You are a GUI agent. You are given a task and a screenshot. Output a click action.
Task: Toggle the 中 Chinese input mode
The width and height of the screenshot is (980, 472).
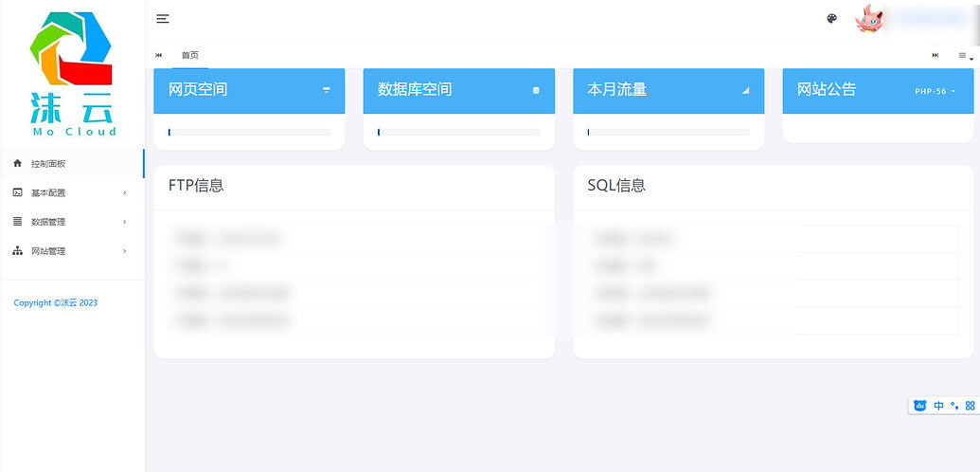click(x=938, y=406)
